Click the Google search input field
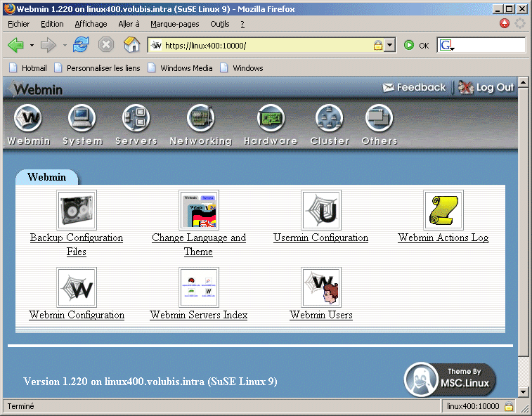532x416 pixels. click(x=490, y=45)
